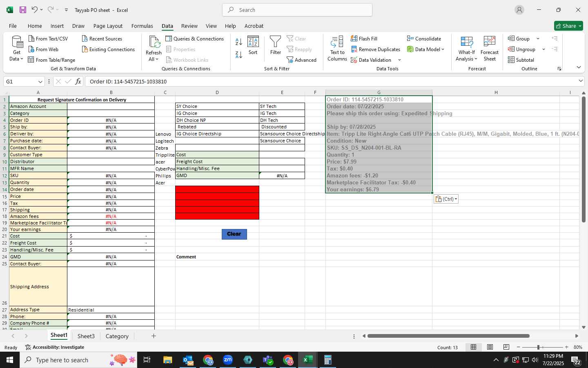Open the Name Box dropdown
This screenshot has width=588, height=368.
pos(40,81)
